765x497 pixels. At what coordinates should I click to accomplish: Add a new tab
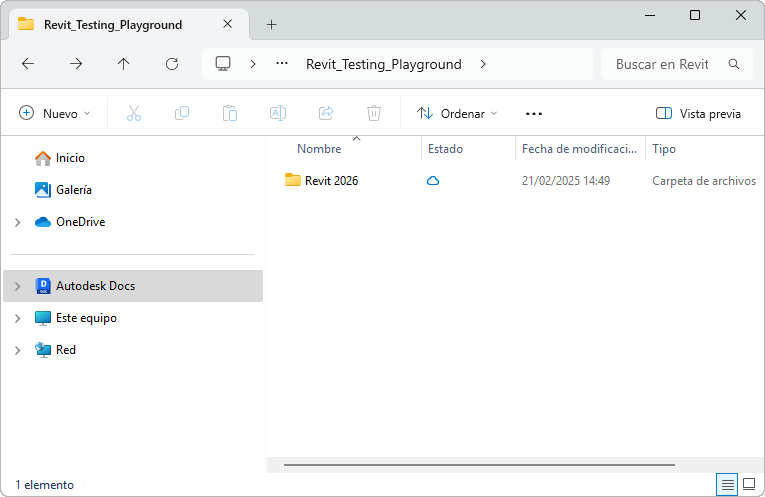(x=272, y=24)
